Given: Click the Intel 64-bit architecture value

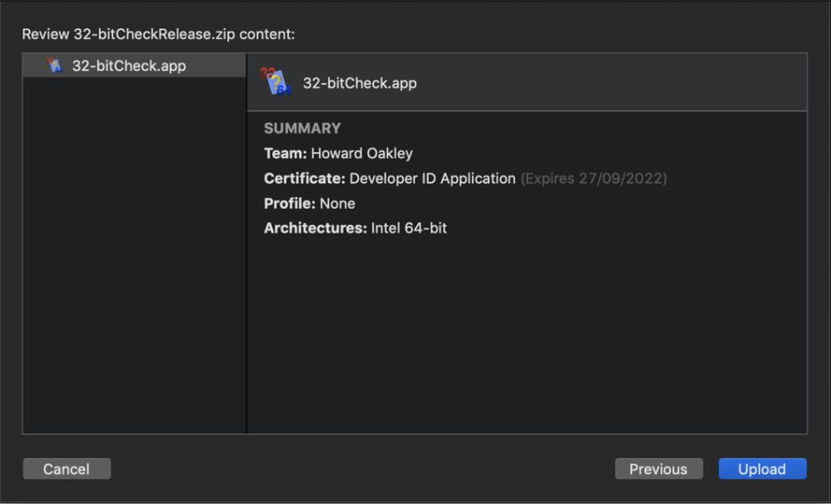Looking at the screenshot, I should click(x=408, y=227).
